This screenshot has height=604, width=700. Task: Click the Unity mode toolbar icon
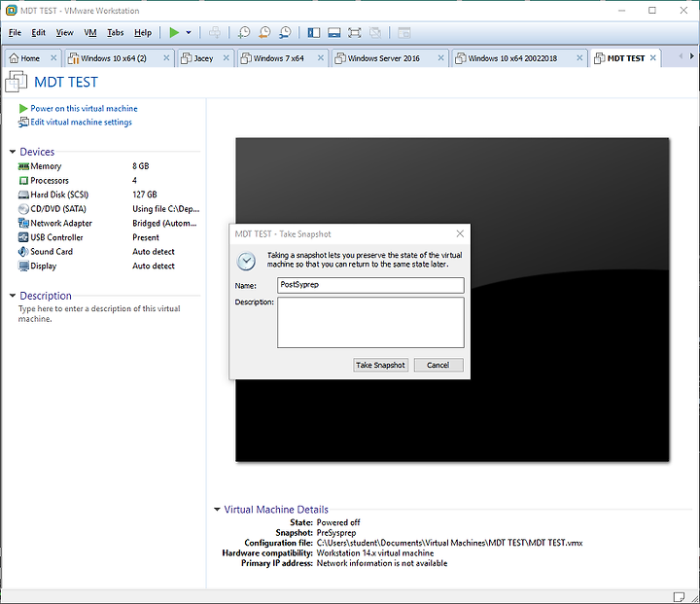(x=375, y=33)
